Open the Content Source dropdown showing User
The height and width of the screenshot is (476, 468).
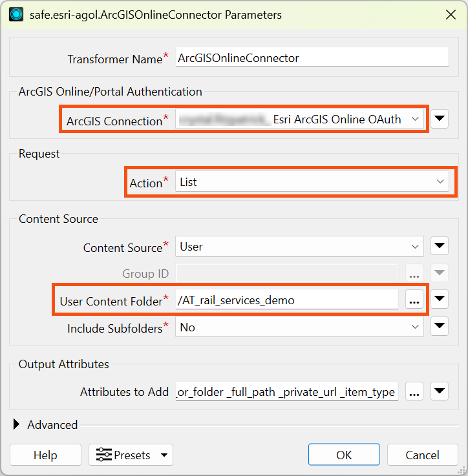(300, 247)
